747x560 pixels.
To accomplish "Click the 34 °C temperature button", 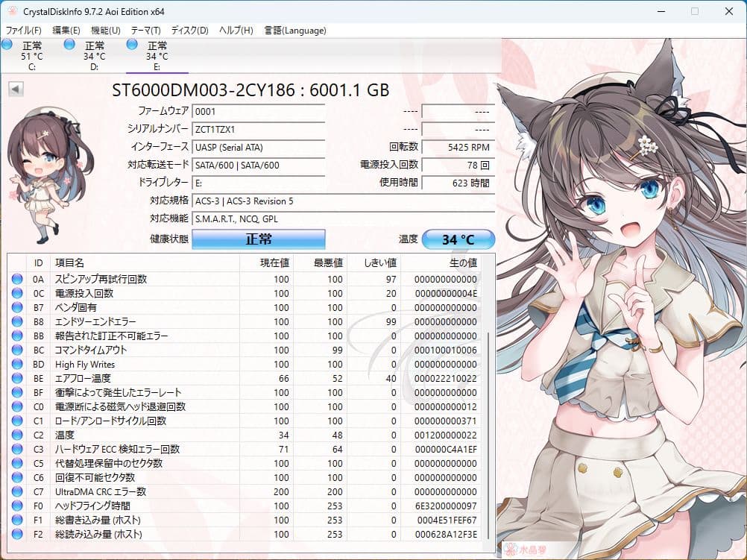I will click(x=458, y=239).
